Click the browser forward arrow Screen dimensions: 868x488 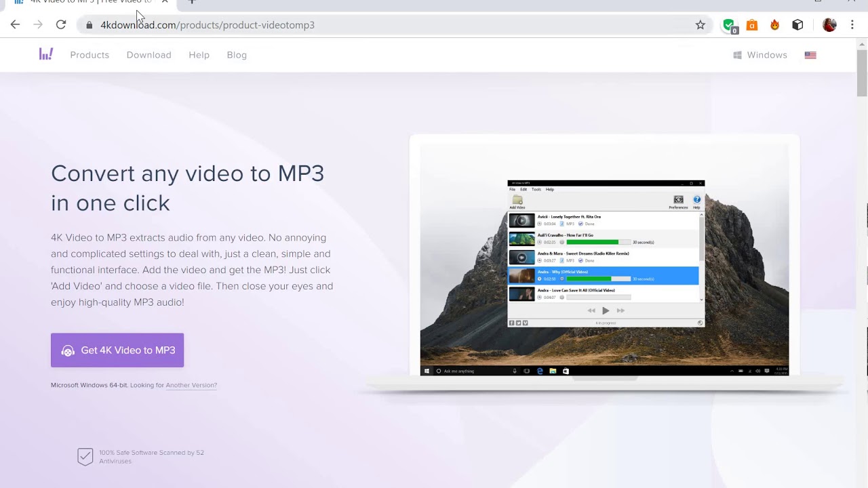[38, 25]
